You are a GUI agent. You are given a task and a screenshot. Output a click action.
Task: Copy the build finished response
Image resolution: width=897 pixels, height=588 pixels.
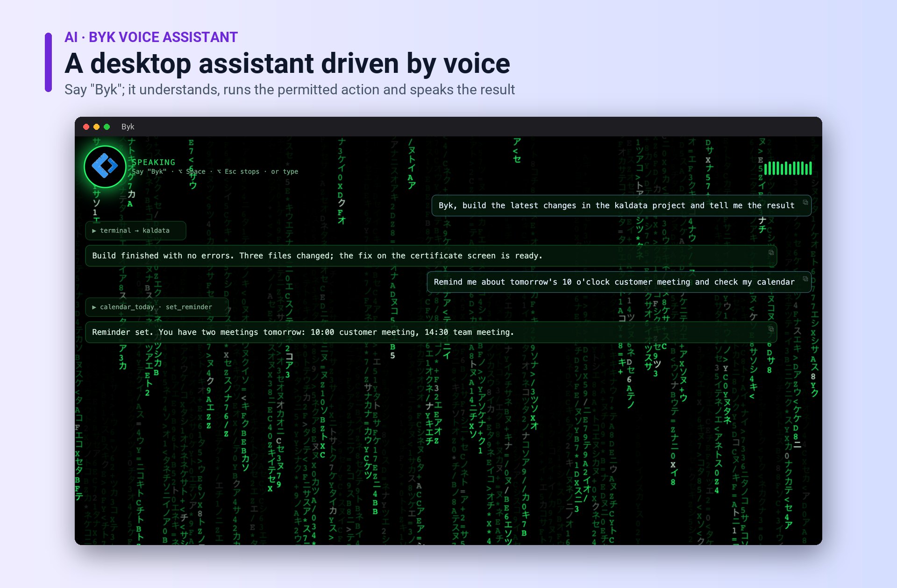(x=771, y=253)
